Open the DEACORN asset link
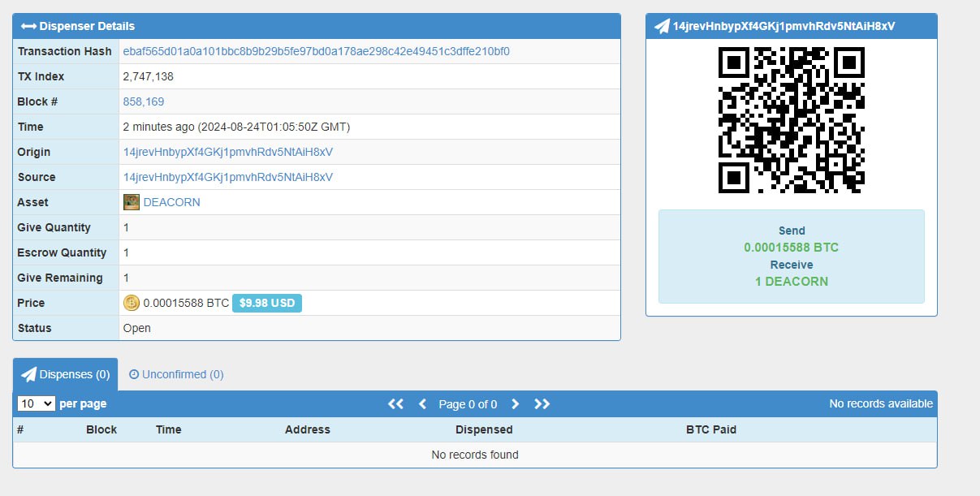Viewport: 980px width, 496px height. [x=171, y=202]
